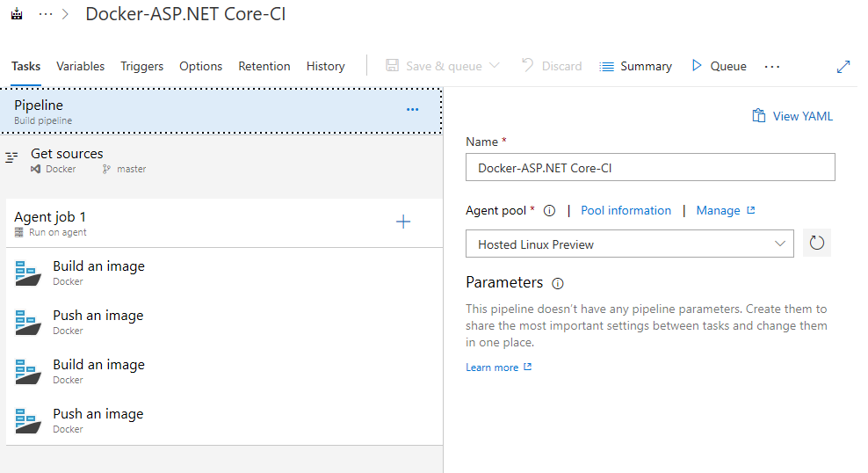Click the Docker pipeline title text
This screenshot has height=473, width=868.
pyautogui.click(x=185, y=14)
